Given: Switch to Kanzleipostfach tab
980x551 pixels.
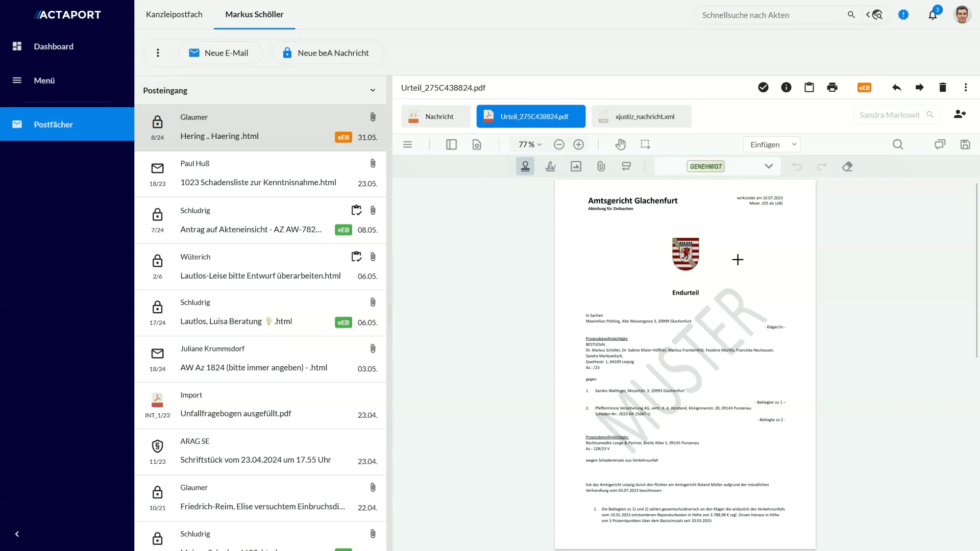Looking at the screenshot, I should coord(174,14).
